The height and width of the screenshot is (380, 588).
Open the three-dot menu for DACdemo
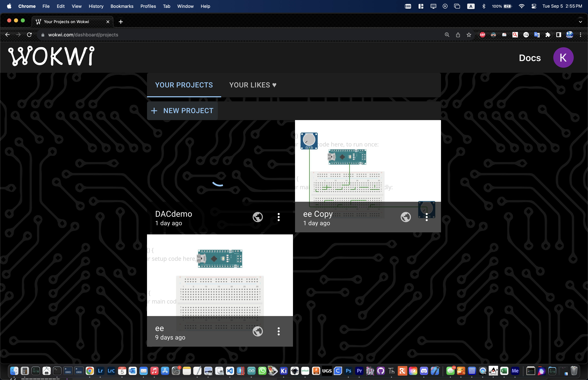(x=279, y=217)
